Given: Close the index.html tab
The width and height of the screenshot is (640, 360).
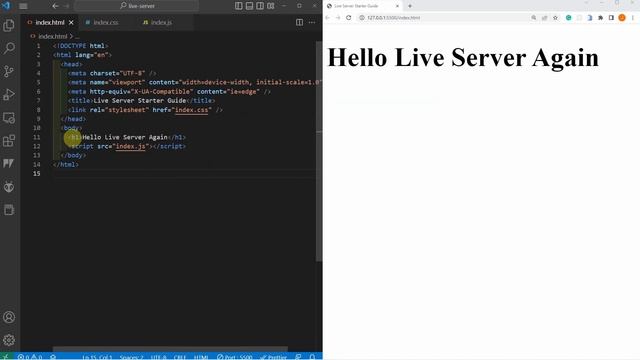Looking at the screenshot, I should pos(71,22).
